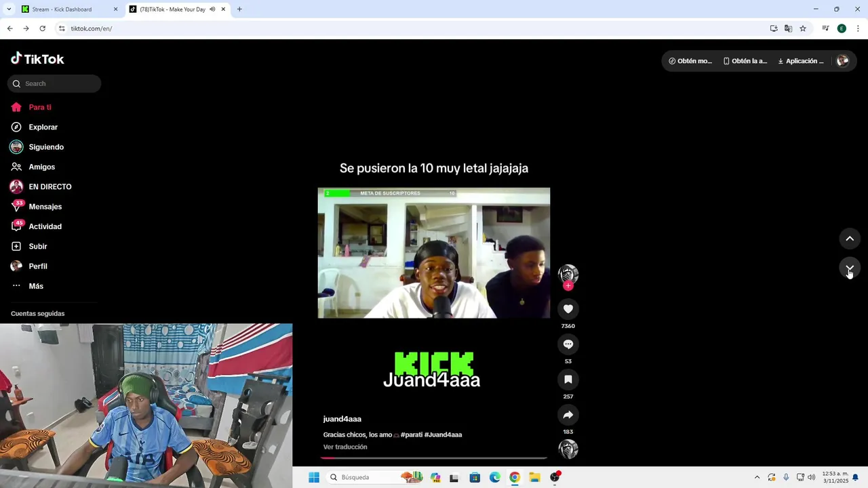Go back in browser history
Image resolution: width=868 pixels, height=488 pixels.
[x=9, y=28]
